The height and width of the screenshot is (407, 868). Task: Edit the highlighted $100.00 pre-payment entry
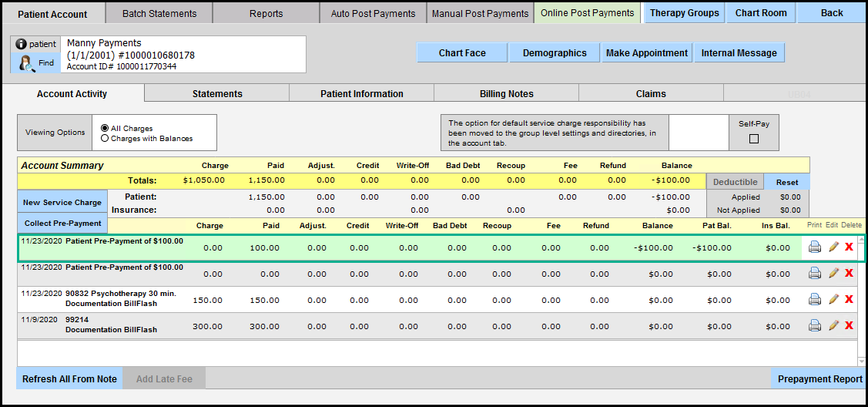click(x=833, y=247)
